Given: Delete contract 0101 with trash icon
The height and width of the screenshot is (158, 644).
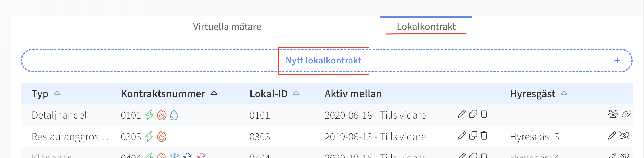Looking at the screenshot, I should [x=484, y=114].
